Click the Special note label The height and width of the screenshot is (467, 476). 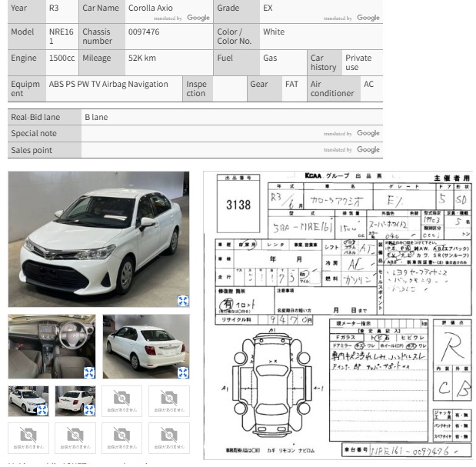click(x=34, y=133)
